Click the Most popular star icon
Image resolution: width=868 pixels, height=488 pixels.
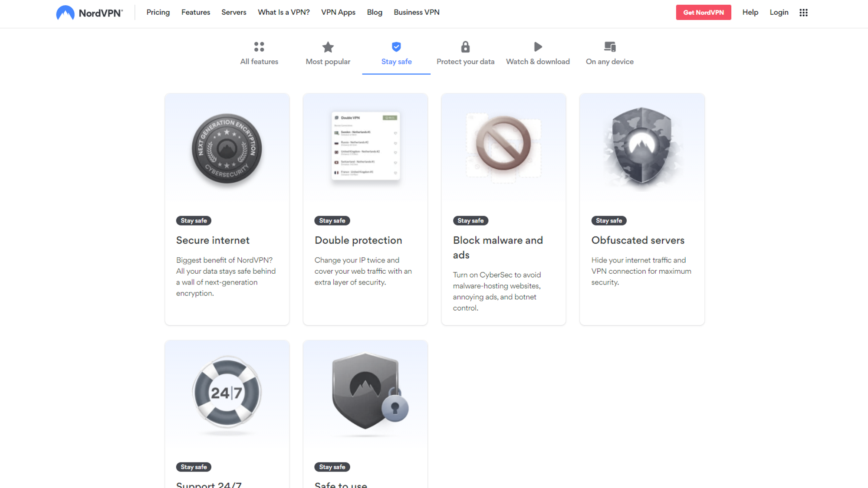click(x=328, y=47)
